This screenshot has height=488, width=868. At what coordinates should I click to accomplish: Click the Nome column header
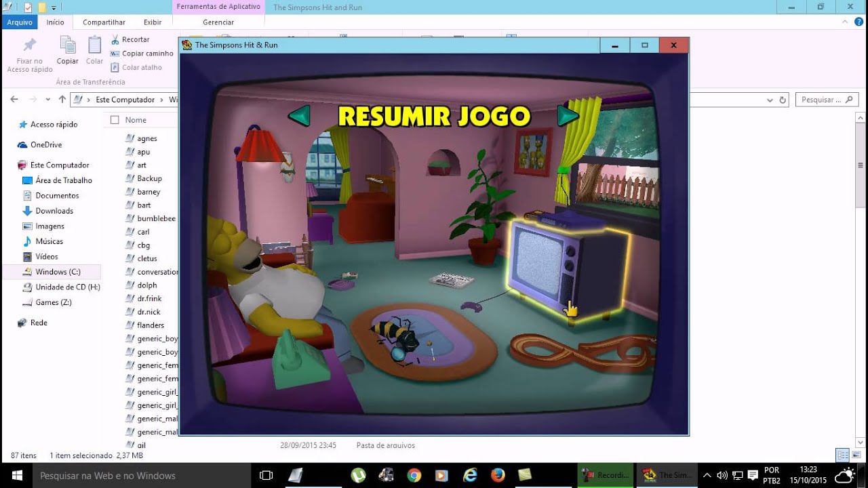pos(136,120)
